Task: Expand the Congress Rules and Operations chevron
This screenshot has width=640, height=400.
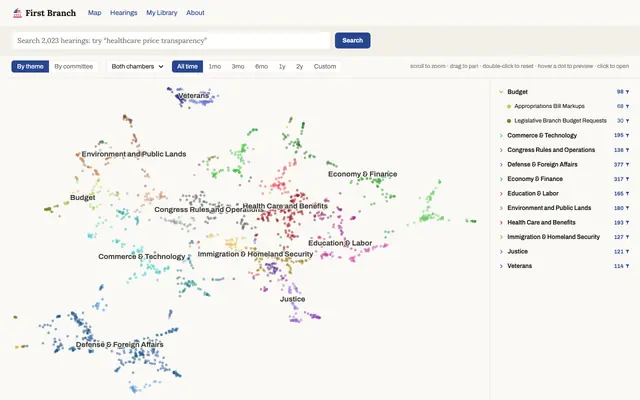Action: 501,150
